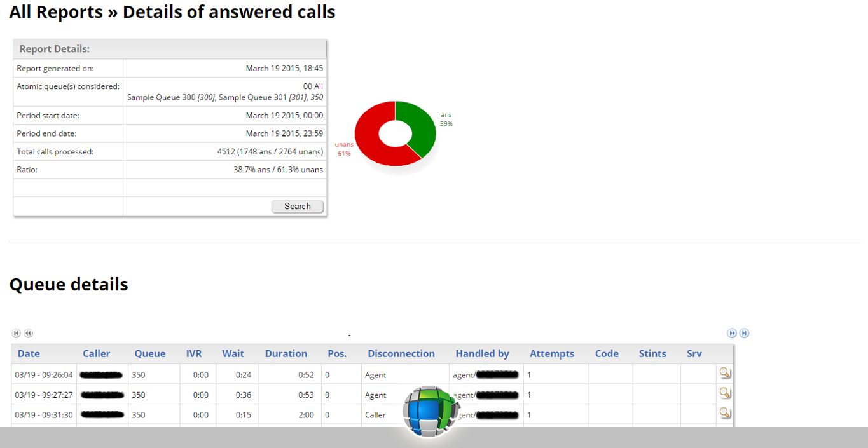Jump to last page of results
This screenshot has width=868, height=448.
click(x=744, y=333)
